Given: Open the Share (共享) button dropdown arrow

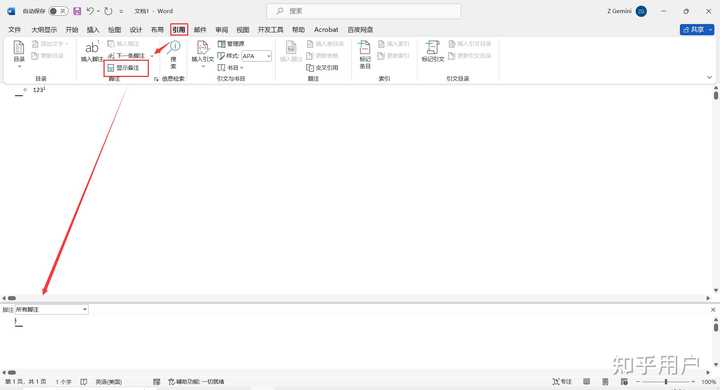Looking at the screenshot, I should tap(710, 29).
